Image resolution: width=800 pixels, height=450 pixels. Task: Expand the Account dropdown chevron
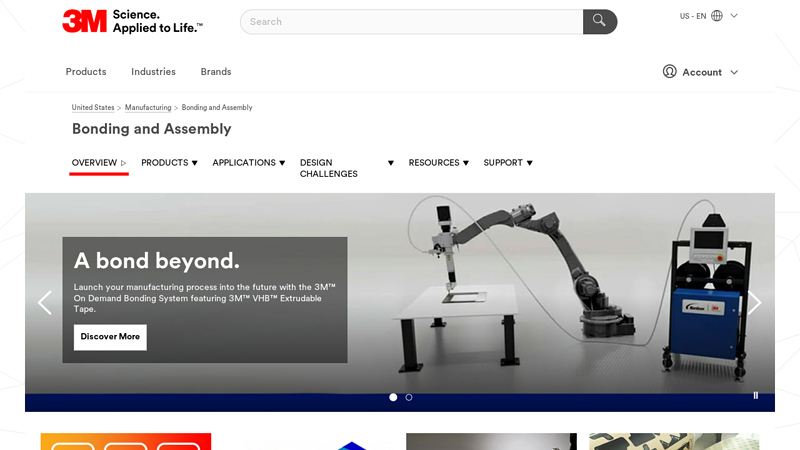click(x=734, y=72)
